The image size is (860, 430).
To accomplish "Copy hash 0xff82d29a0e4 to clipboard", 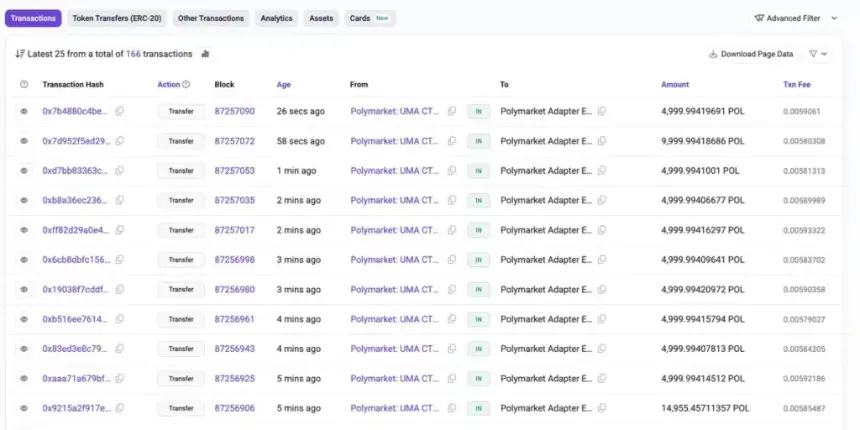I will [120, 230].
